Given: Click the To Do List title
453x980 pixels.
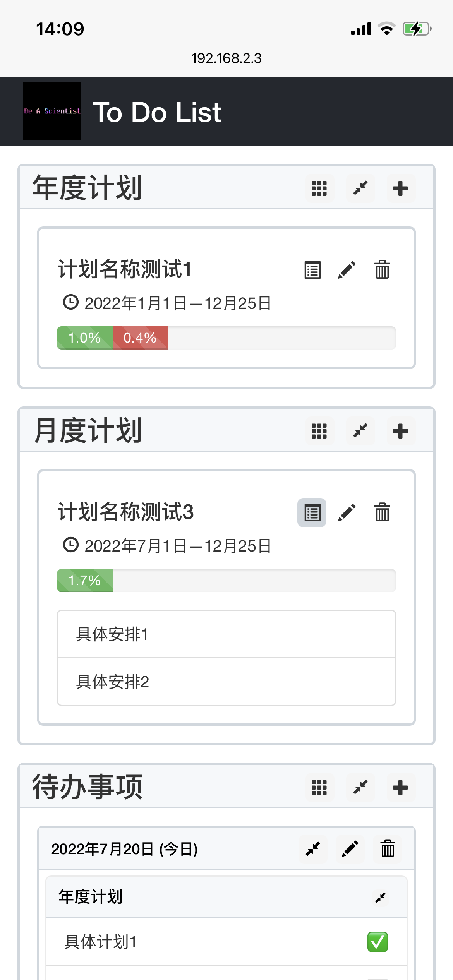Looking at the screenshot, I should click(157, 112).
